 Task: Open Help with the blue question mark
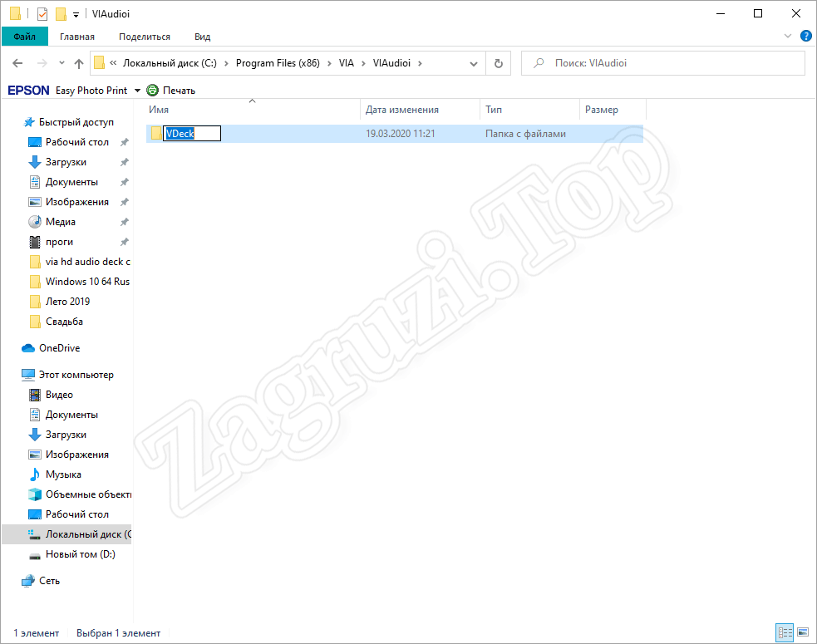[805, 37]
